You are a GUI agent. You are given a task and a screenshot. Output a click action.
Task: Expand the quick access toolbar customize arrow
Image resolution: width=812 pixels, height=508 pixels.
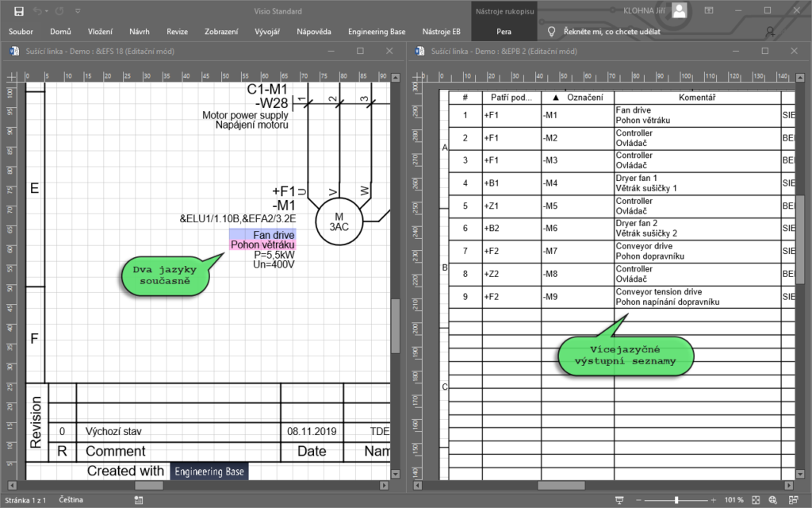(77, 11)
